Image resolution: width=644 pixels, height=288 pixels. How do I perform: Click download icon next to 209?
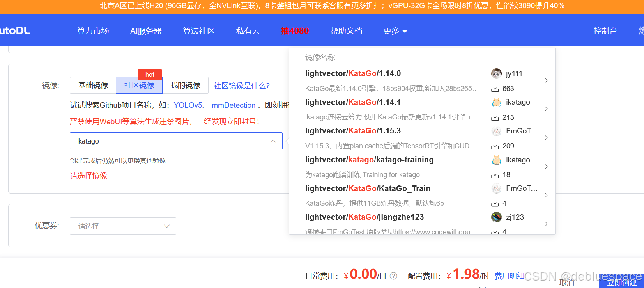495,146
